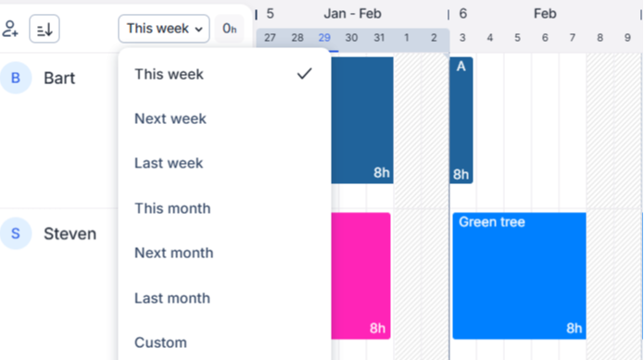Select Last month option

click(x=224, y=298)
